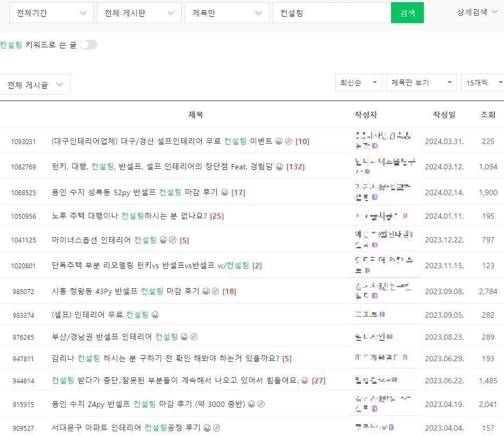
Task: Open the [2] comments on 단독주택 post
Action: (257, 266)
